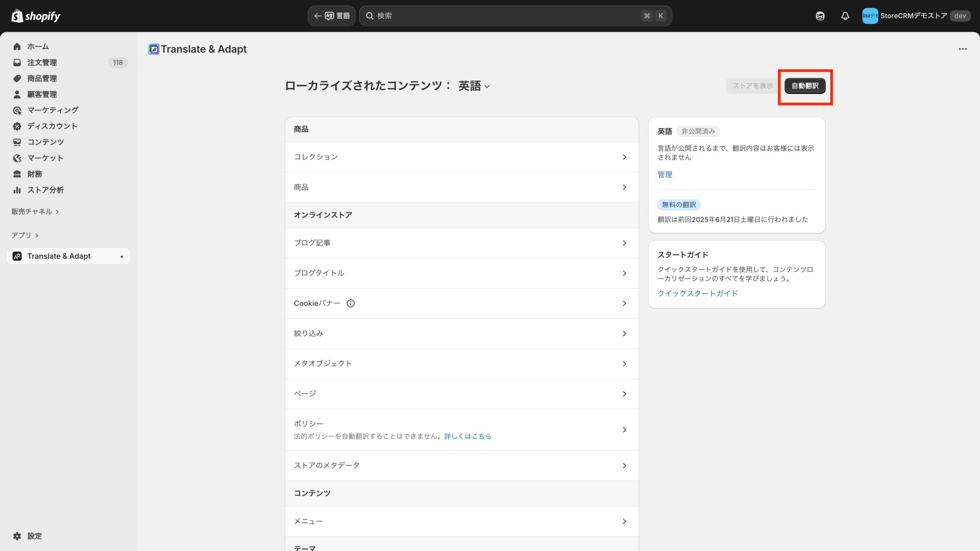Click the Translate & Adapt app icon in header
This screenshot has width=980, height=551.
[x=154, y=49]
